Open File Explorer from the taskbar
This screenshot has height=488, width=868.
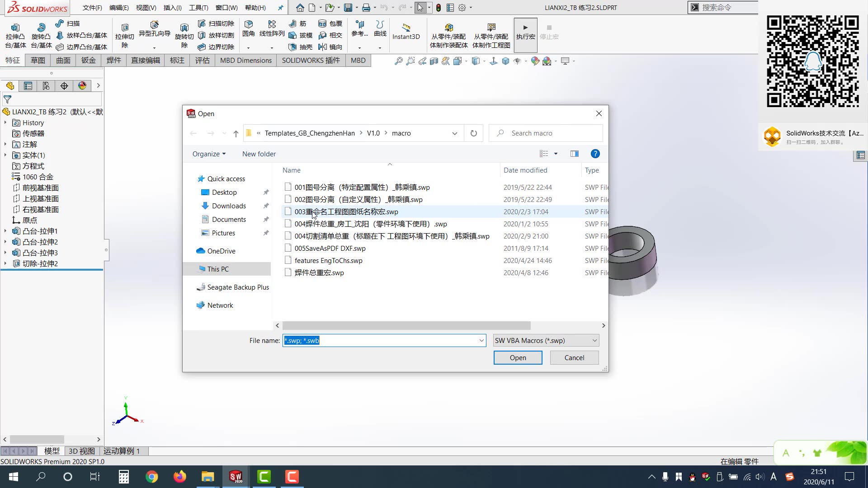[208, 477]
